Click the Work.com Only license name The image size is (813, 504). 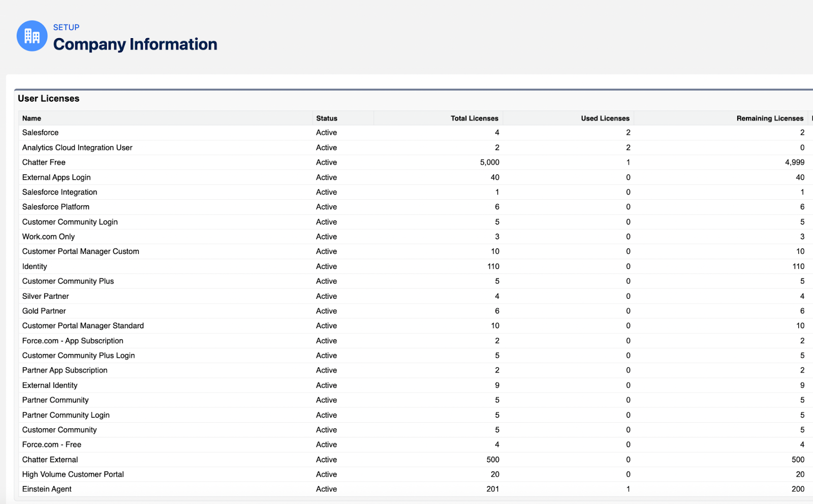click(48, 237)
